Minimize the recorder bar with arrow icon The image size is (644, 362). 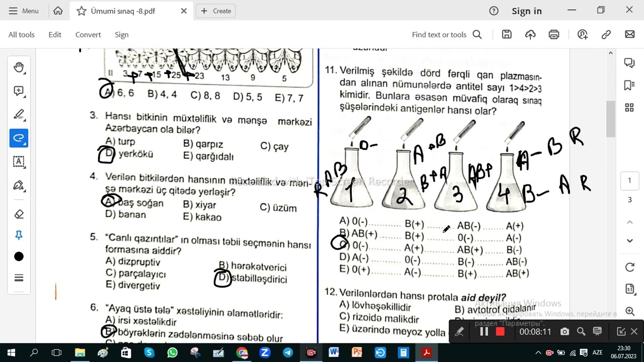coord(621,332)
